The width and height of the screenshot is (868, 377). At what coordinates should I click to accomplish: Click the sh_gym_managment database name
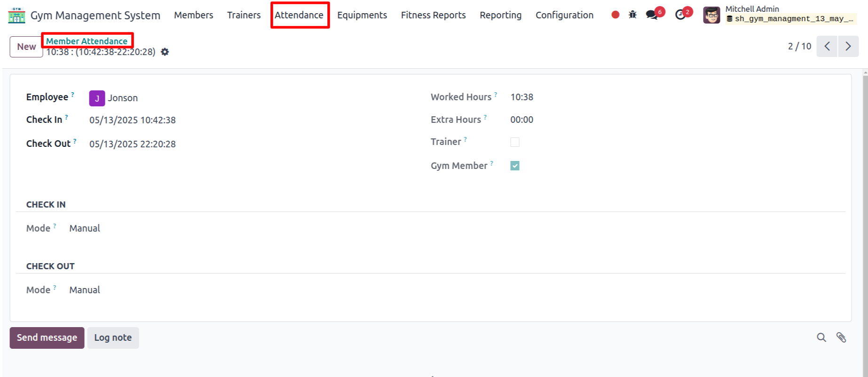[794, 19]
